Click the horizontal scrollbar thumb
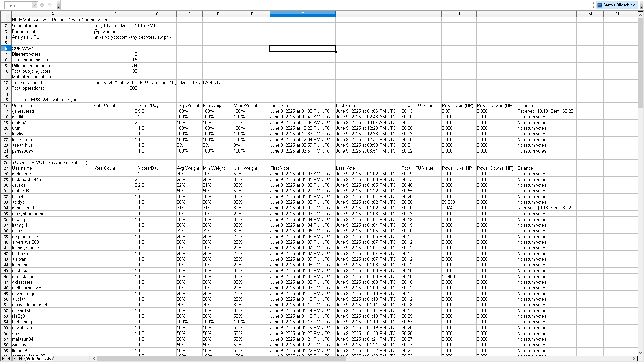 click(221, 359)
